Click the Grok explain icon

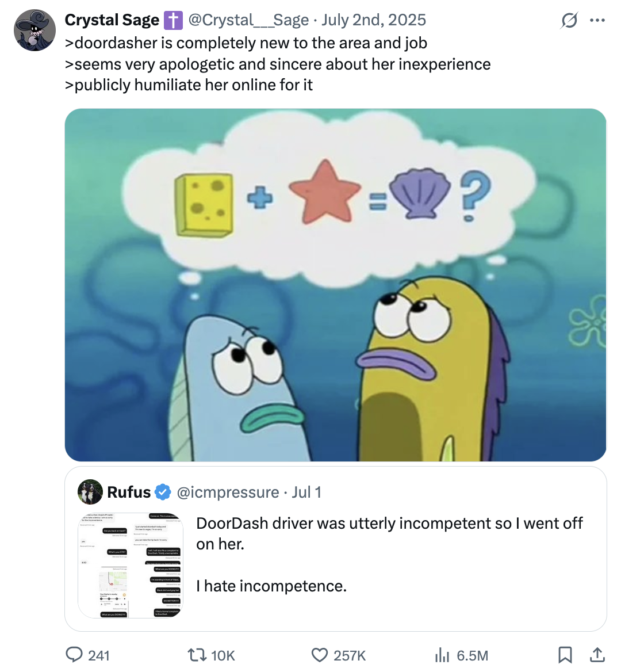coord(569,21)
